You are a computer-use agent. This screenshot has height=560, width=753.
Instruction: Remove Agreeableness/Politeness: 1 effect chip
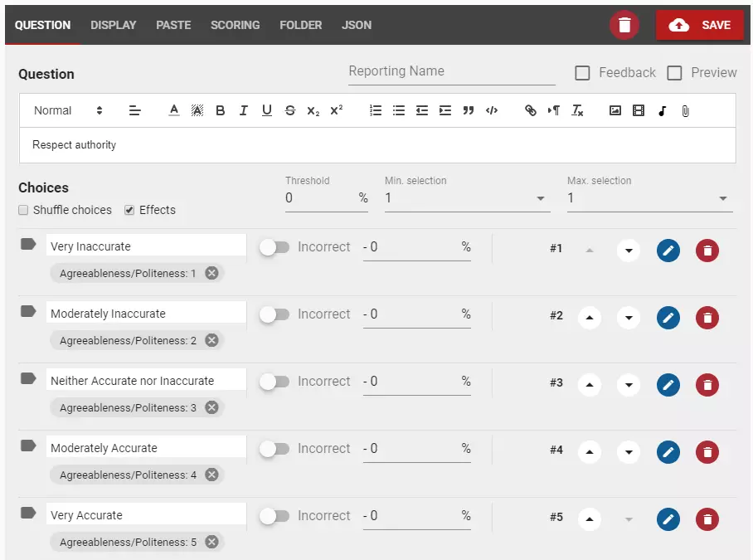pyautogui.click(x=211, y=273)
